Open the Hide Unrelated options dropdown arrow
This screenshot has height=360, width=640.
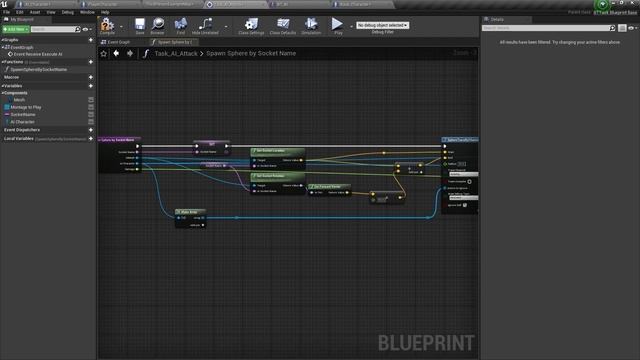(x=226, y=27)
